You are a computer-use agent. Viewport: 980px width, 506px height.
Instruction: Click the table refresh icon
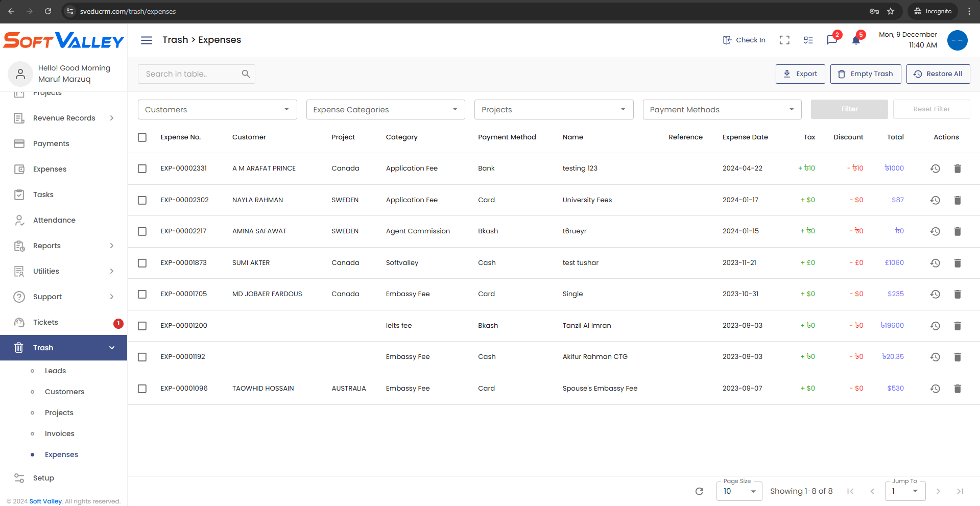coord(699,491)
